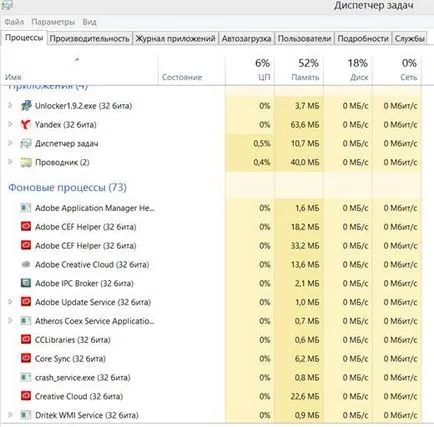
Task: Click the Unlocker1.9.2.exe process icon
Action: tap(26, 106)
